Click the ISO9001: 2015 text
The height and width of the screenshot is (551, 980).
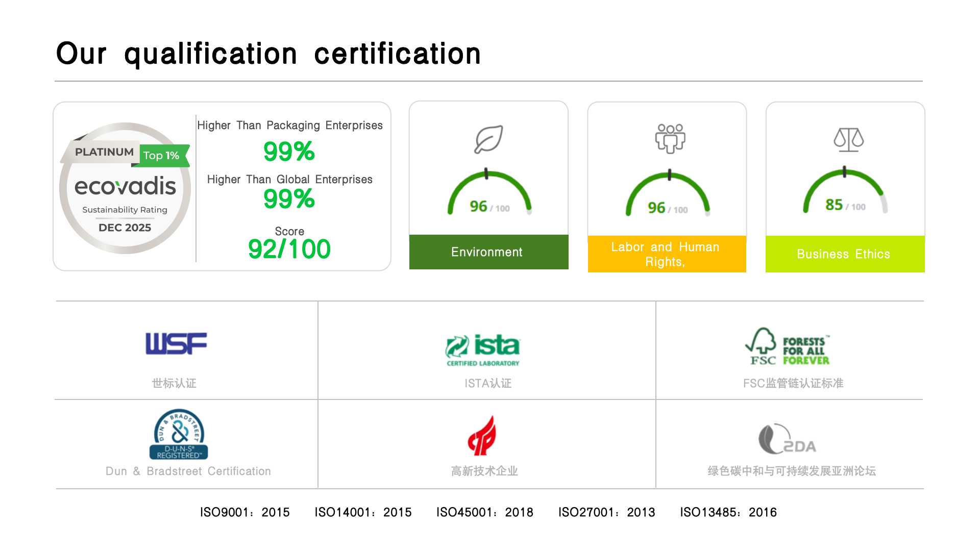click(244, 512)
